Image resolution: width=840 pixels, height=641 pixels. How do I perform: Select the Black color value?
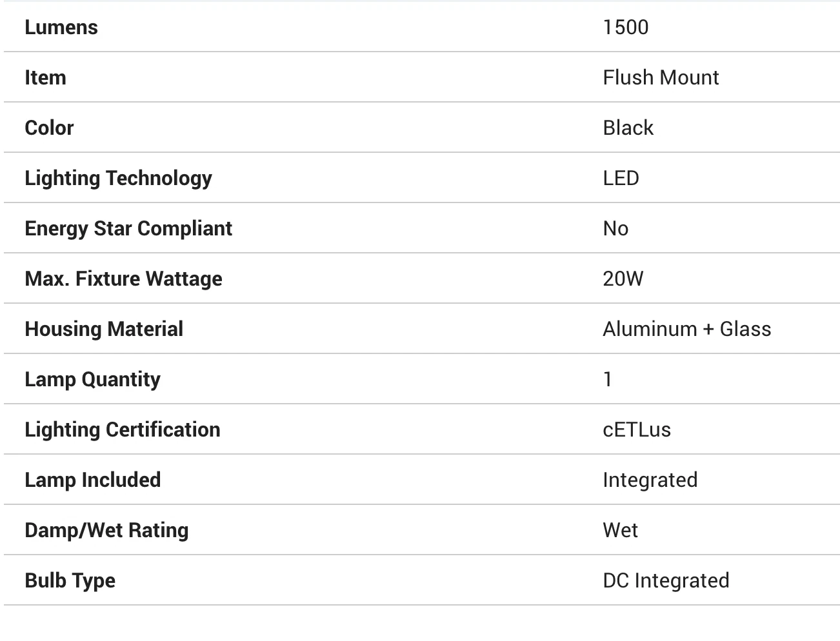[x=628, y=128]
